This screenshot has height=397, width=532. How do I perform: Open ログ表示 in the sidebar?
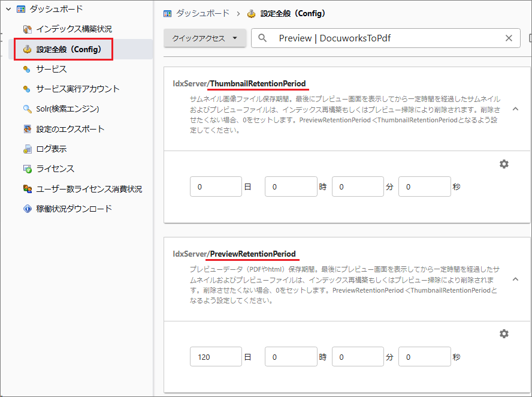(51, 149)
